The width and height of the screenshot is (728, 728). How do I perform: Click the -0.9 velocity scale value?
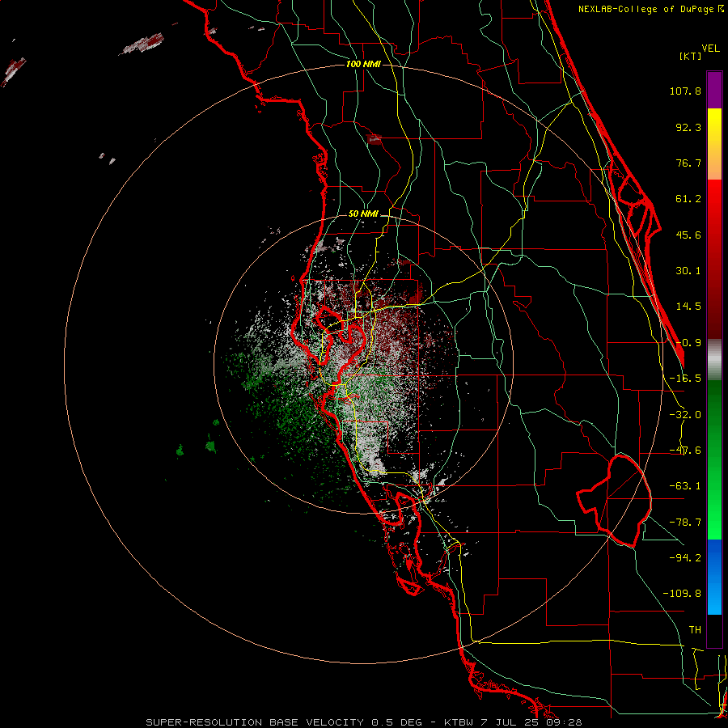click(x=688, y=343)
